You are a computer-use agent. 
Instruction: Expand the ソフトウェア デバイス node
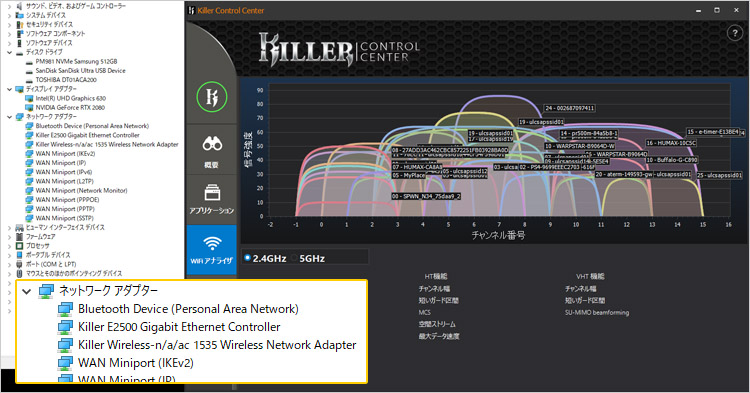point(10,43)
